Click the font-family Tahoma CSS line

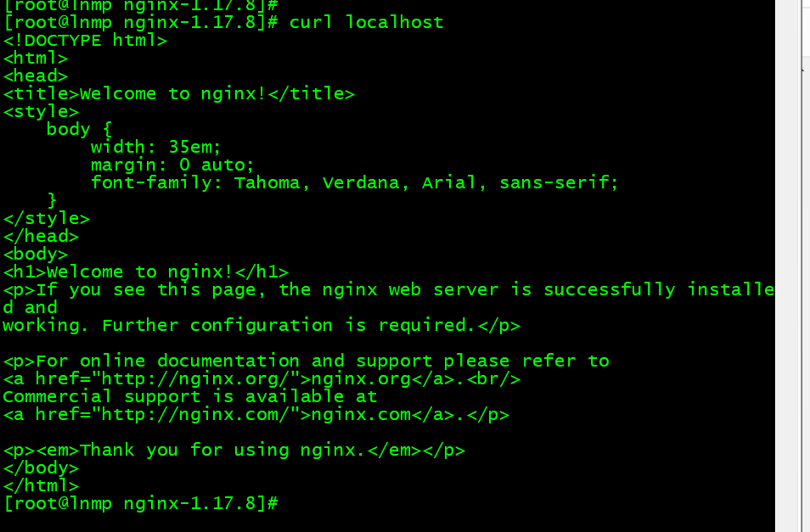[x=354, y=182]
